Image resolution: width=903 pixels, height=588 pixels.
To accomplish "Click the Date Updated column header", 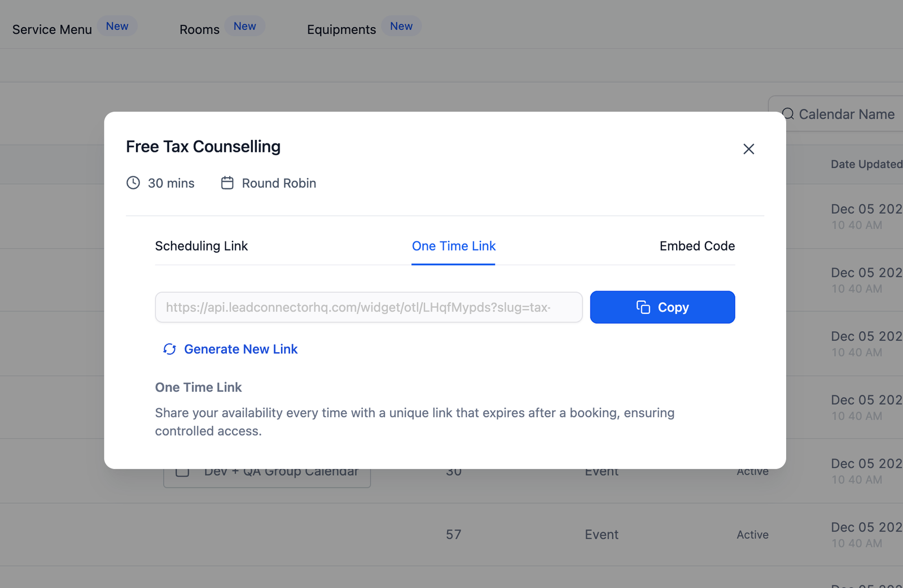I will coord(866,164).
